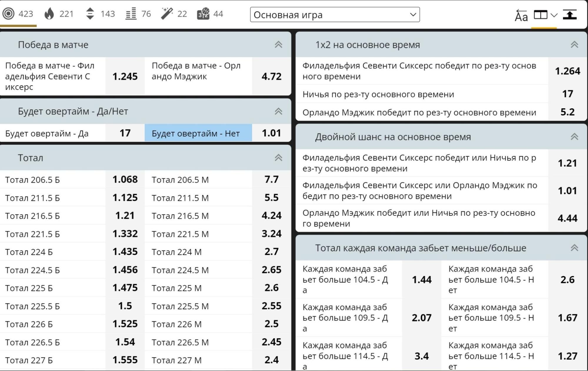Click the font size Aa icon

[x=521, y=15]
